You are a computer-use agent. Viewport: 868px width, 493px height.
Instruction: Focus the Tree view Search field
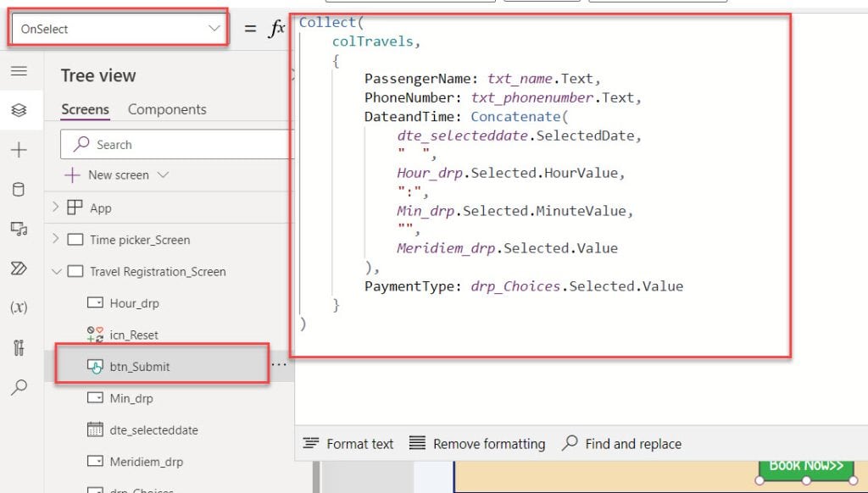tap(177, 144)
